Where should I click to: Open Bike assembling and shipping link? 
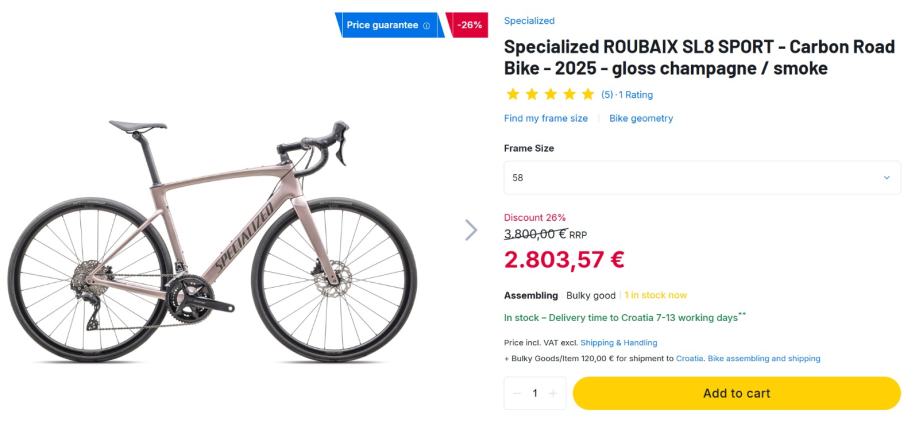764,358
